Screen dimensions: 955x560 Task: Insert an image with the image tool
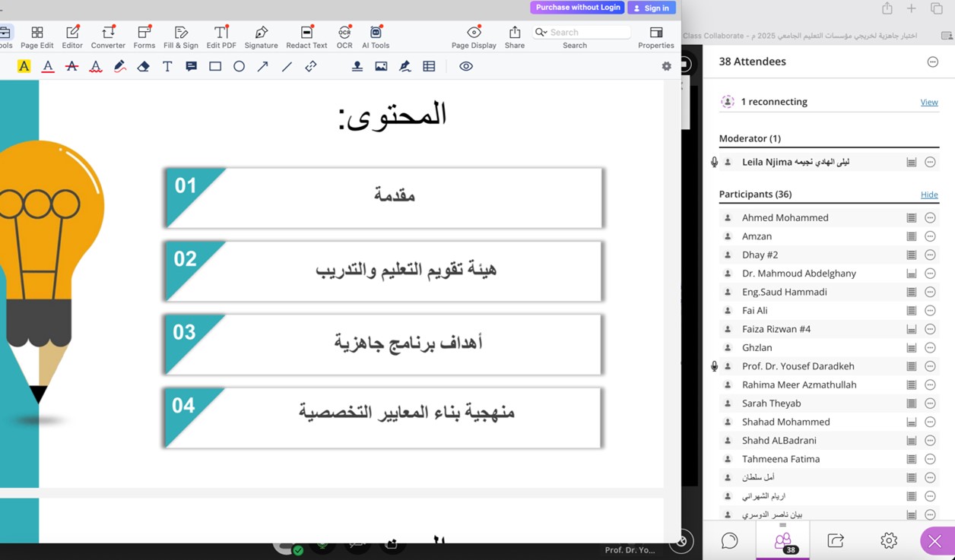click(x=381, y=67)
